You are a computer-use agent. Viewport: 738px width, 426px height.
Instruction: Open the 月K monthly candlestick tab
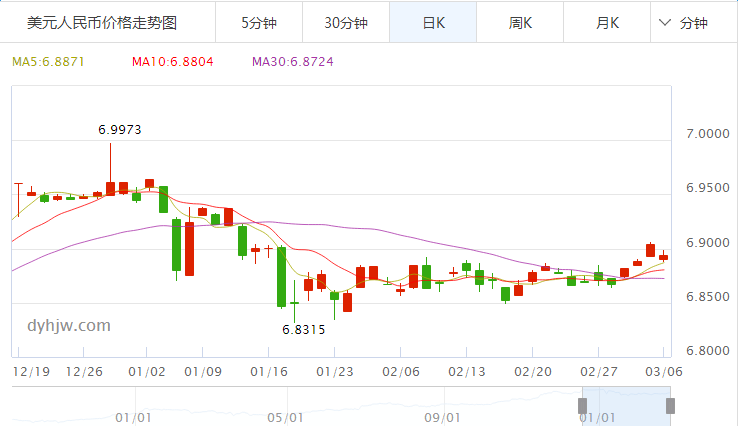coord(607,22)
